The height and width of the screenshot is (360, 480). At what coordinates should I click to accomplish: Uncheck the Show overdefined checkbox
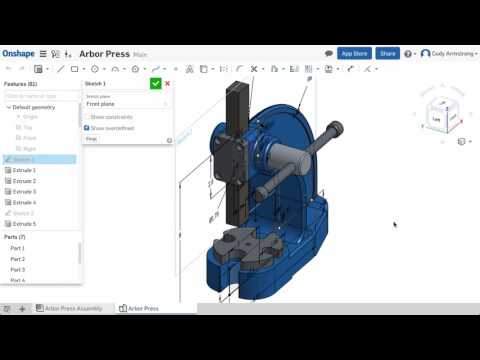pyautogui.click(x=87, y=128)
